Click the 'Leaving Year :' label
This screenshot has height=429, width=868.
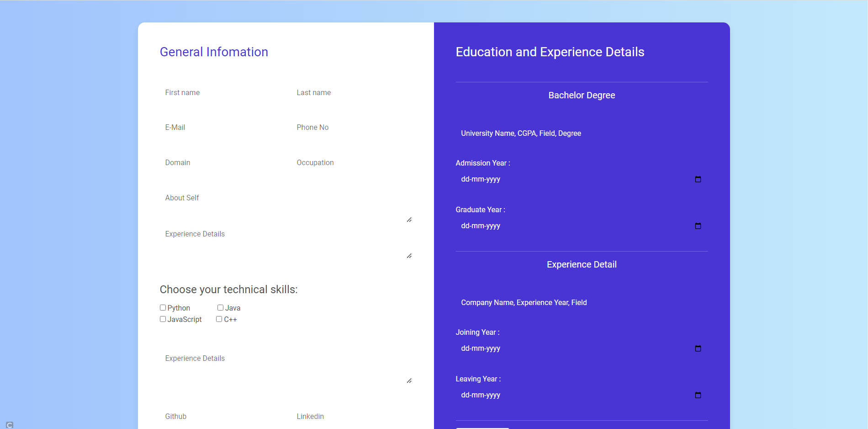click(478, 379)
